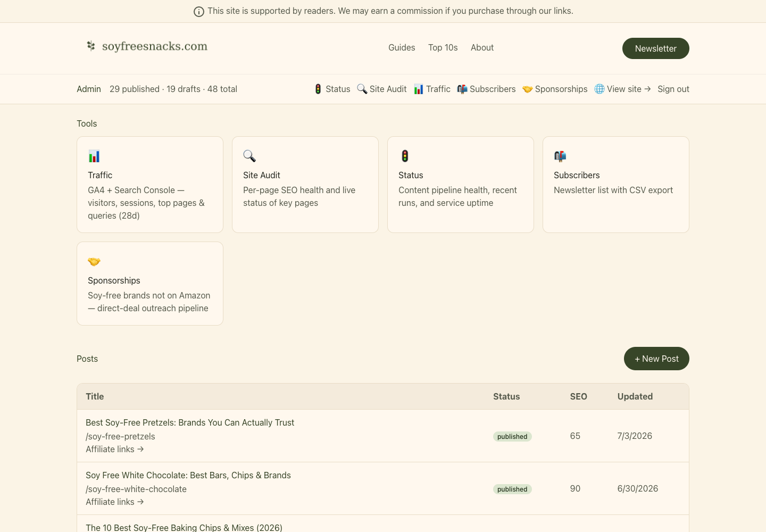Click the info icon in the disclosure banner
This screenshot has height=532, width=766.
tap(199, 12)
